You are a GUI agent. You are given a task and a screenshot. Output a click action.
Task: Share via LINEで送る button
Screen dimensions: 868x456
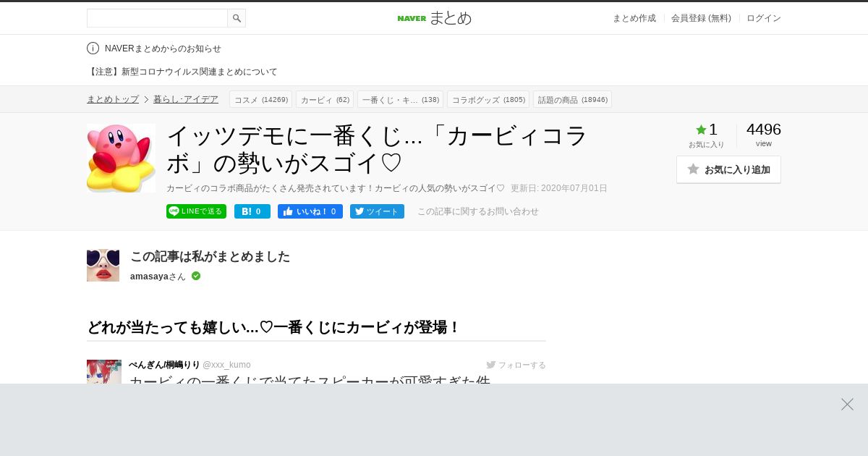[x=196, y=211]
